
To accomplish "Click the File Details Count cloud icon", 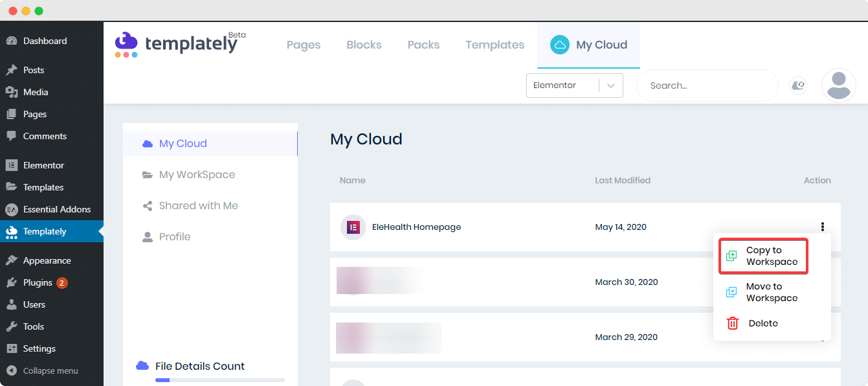I will (x=142, y=366).
